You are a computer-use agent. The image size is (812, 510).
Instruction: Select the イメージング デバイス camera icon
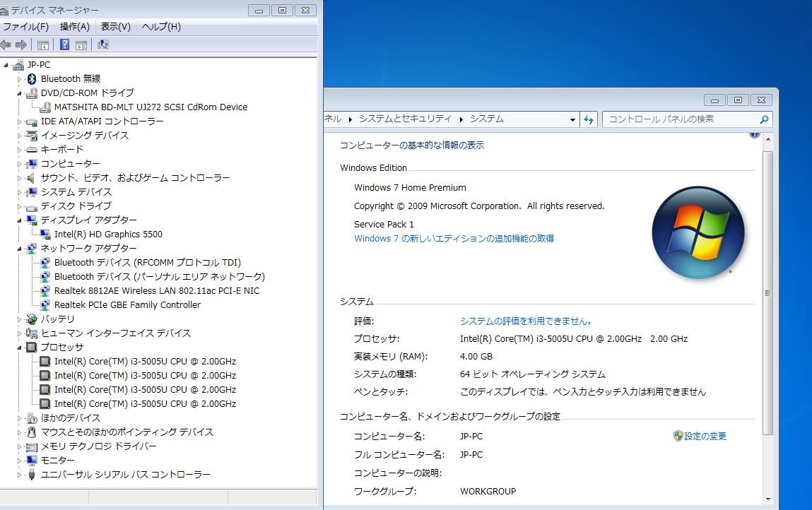coord(32,136)
